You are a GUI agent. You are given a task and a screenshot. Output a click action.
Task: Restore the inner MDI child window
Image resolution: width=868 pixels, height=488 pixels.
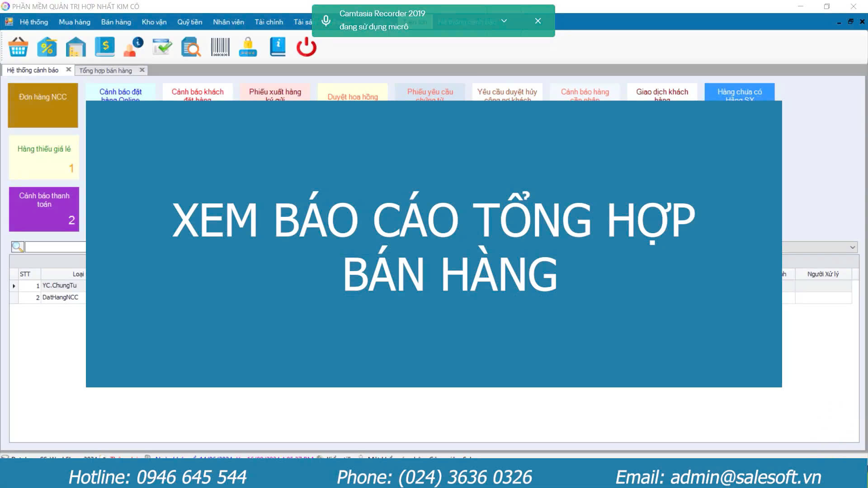(x=850, y=21)
